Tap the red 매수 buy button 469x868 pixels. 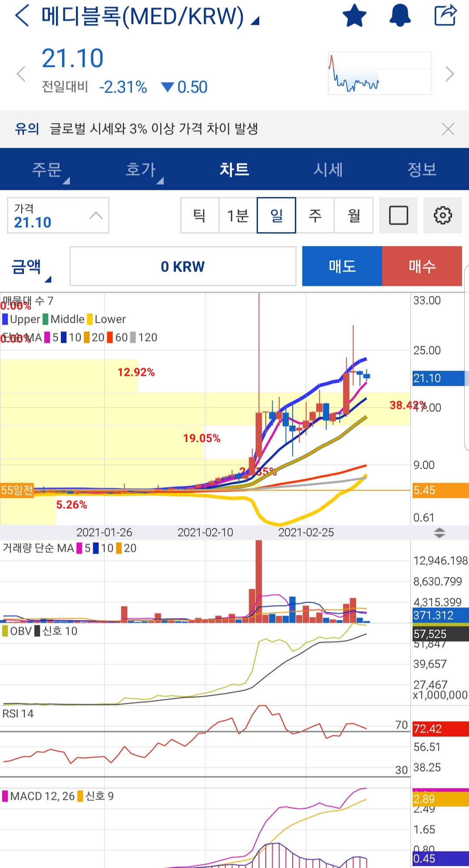click(x=422, y=266)
